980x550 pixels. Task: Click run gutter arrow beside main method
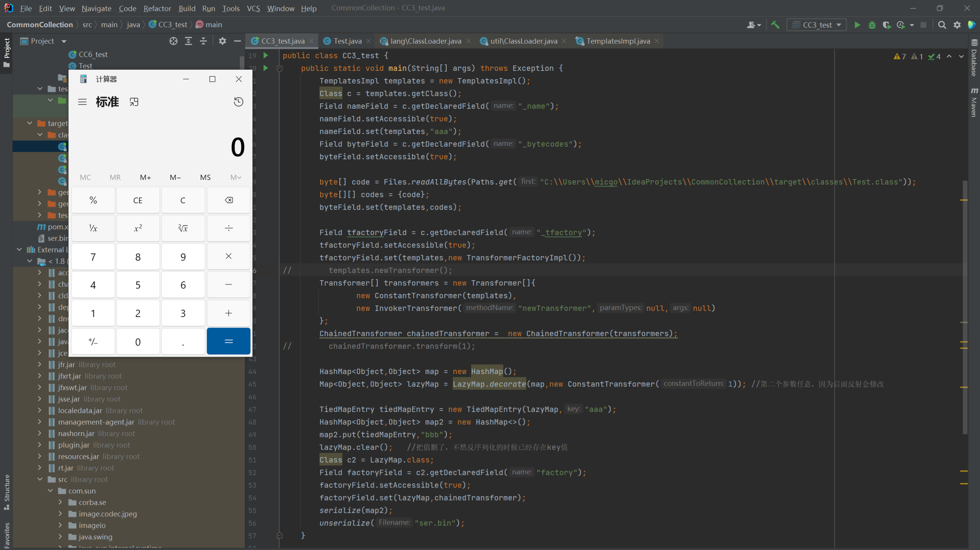266,68
